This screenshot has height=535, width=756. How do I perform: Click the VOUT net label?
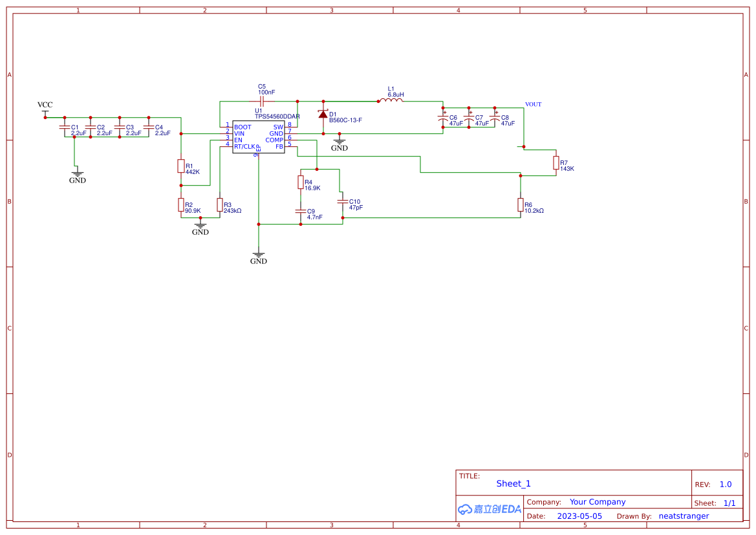[532, 104]
